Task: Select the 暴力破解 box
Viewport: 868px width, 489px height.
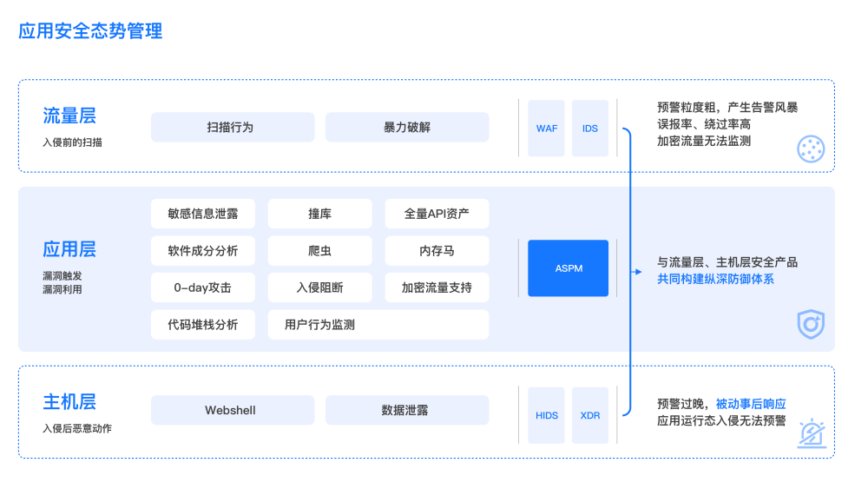Action: click(406, 127)
